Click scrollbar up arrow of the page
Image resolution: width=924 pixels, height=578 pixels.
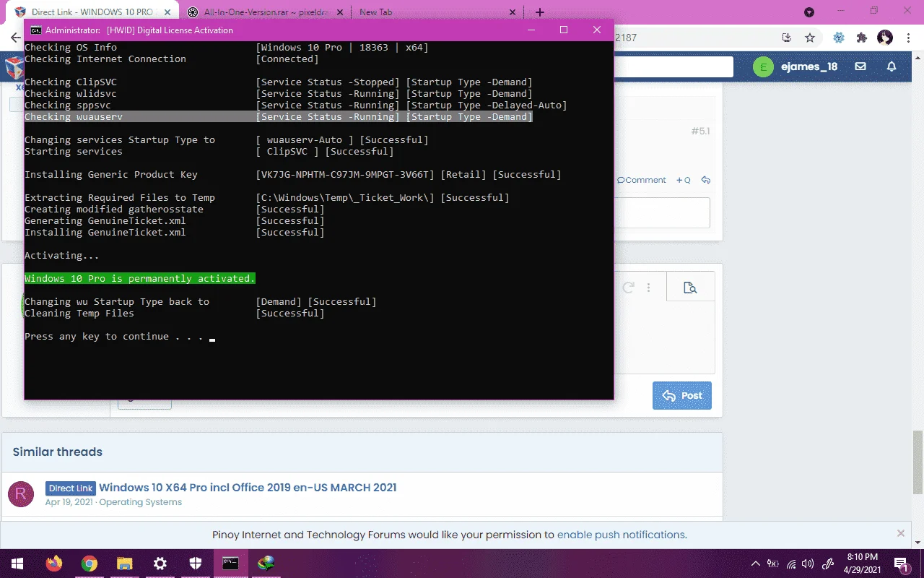(918, 59)
